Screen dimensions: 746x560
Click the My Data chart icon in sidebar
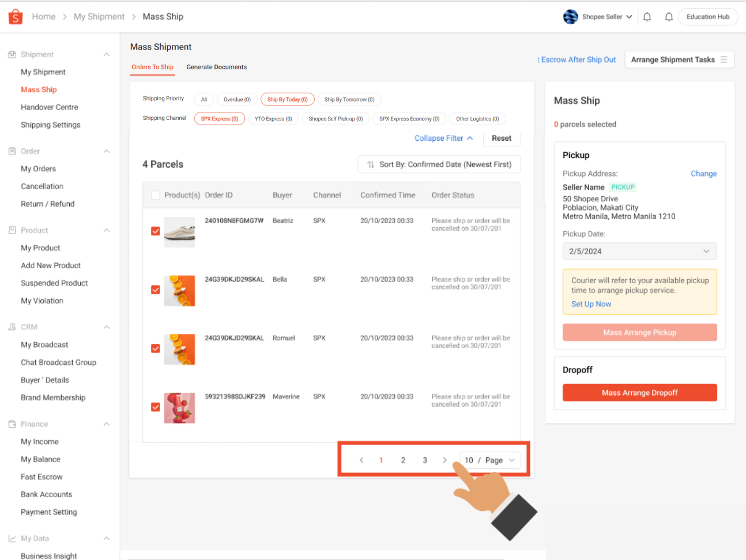pyautogui.click(x=13, y=538)
